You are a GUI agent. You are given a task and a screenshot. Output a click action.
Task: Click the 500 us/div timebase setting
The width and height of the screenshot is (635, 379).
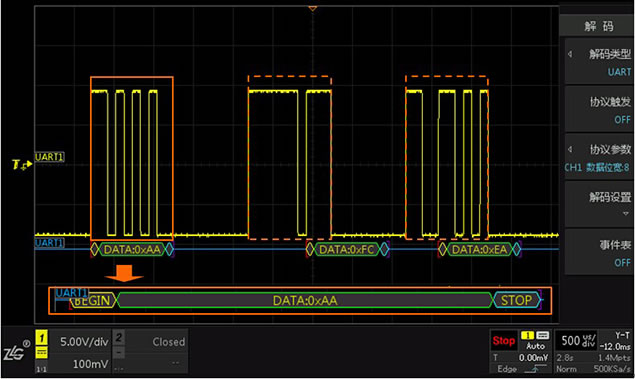click(577, 341)
